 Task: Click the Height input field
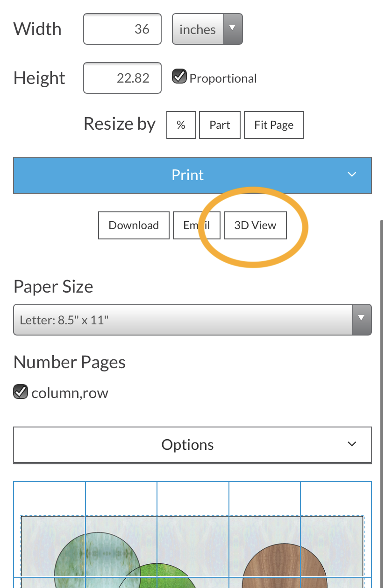point(122,77)
